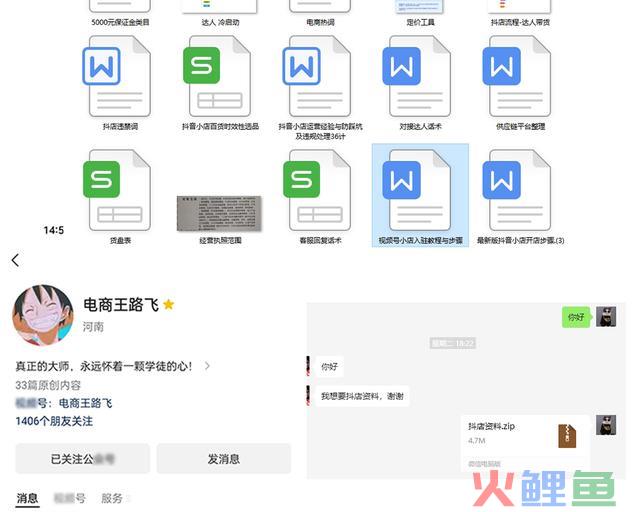Screen dimensions: 640x512
Task: Click the 定价工具 file label
Action: 420,22
